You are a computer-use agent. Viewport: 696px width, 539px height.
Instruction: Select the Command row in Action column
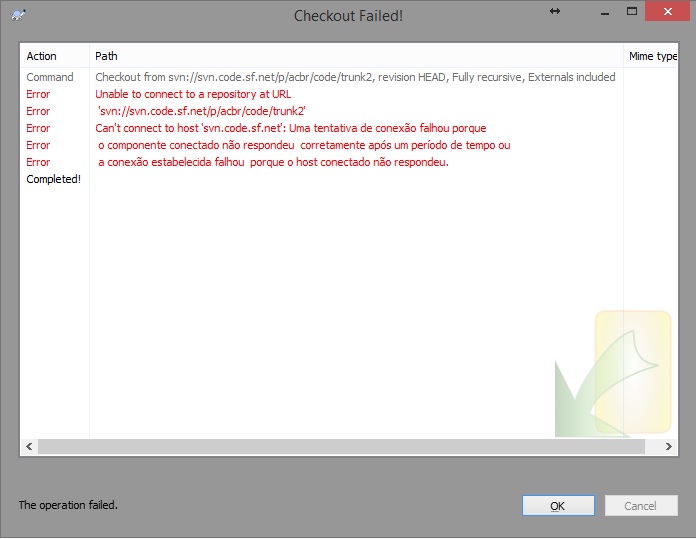50,77
